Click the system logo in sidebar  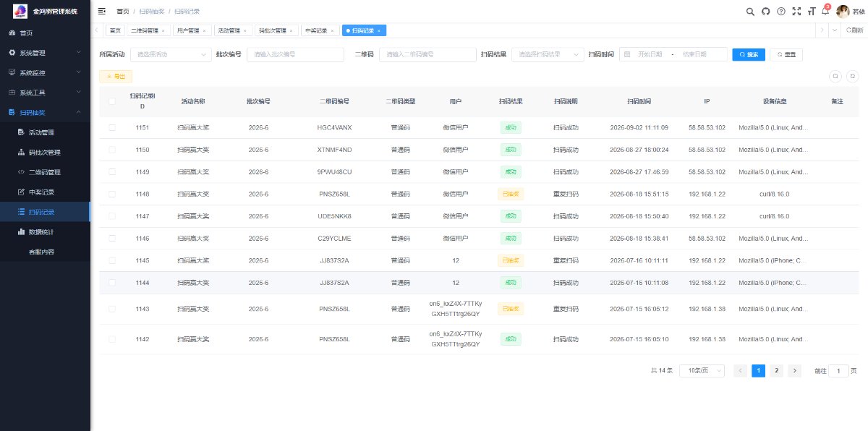click(20, 11)
